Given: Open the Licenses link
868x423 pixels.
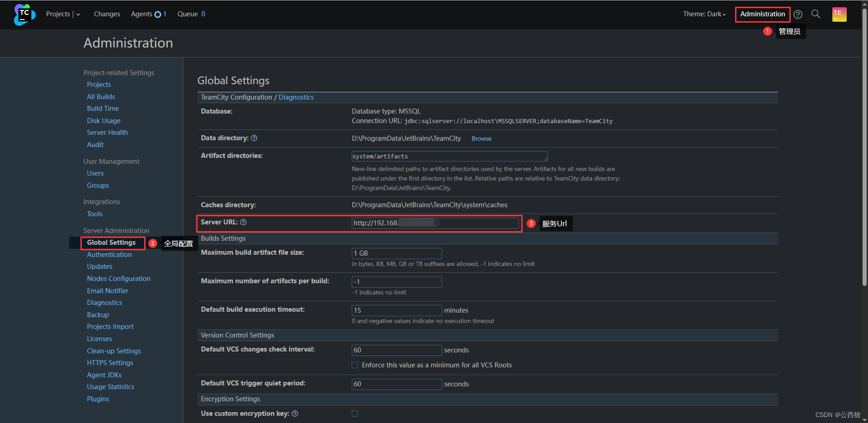Looking at the screenshot, I should coord(99,339).
